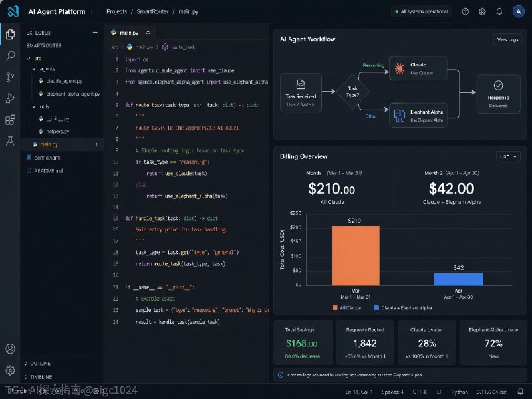Viewport: 532px width, 399px height.
Task: Open the Explorer files icon in activity bar
Action: click(10, 35)
